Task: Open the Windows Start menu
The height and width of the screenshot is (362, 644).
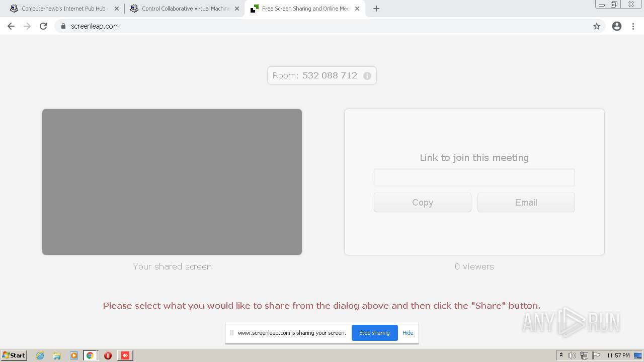Action: tap(14, 355)
